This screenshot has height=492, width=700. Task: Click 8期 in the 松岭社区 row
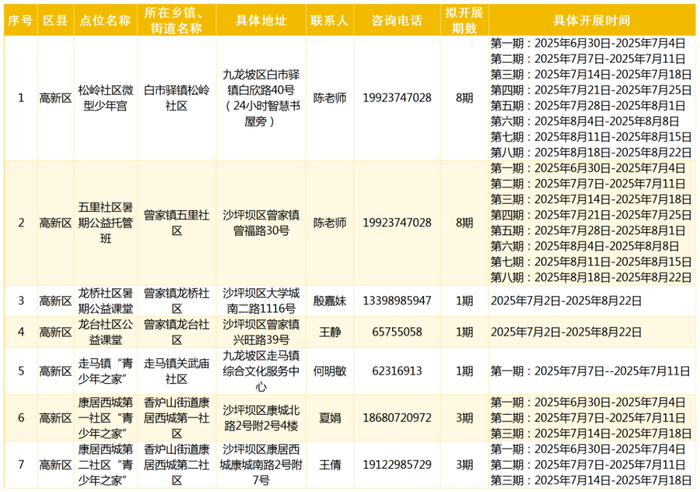[x=464, y=98]
